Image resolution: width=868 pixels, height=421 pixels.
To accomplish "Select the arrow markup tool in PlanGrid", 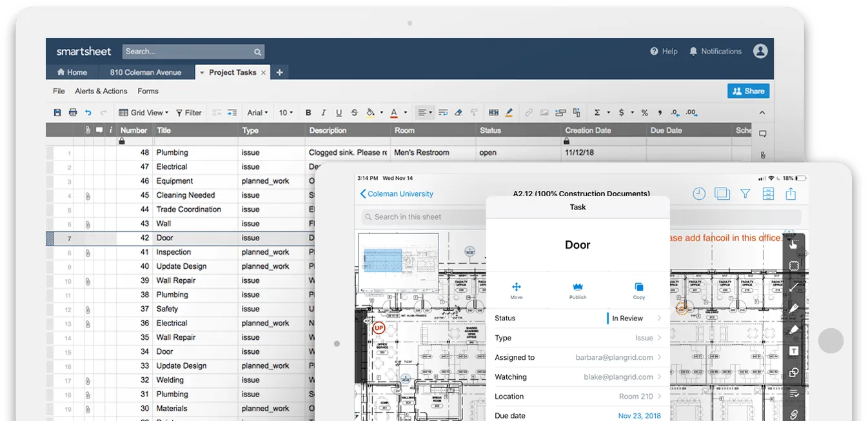I will (x=794, y=288).
